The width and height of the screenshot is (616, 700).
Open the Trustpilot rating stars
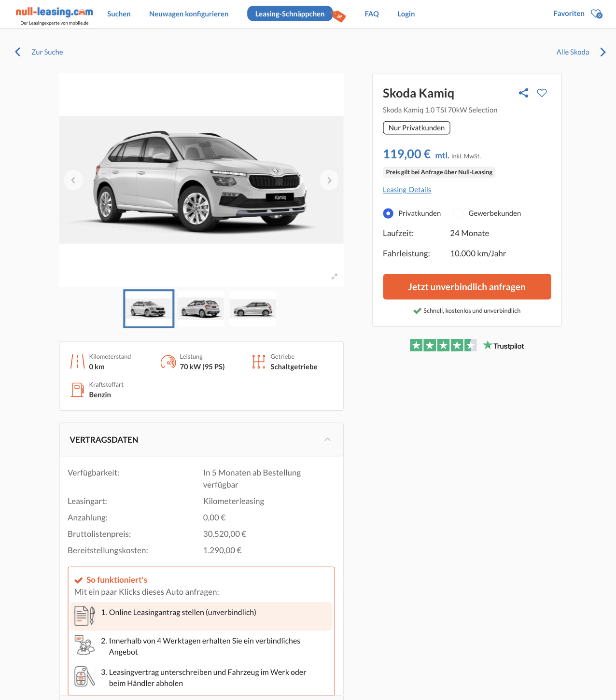coord(443,345)
